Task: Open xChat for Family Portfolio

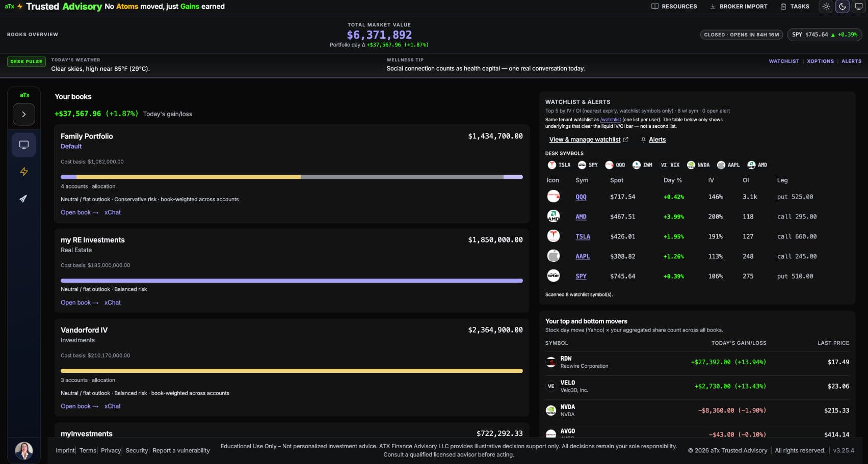Action: 113,212
